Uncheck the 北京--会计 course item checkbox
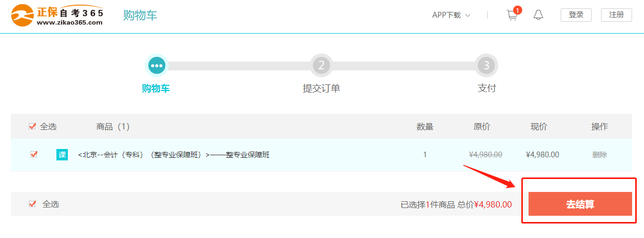 [34, 154]
